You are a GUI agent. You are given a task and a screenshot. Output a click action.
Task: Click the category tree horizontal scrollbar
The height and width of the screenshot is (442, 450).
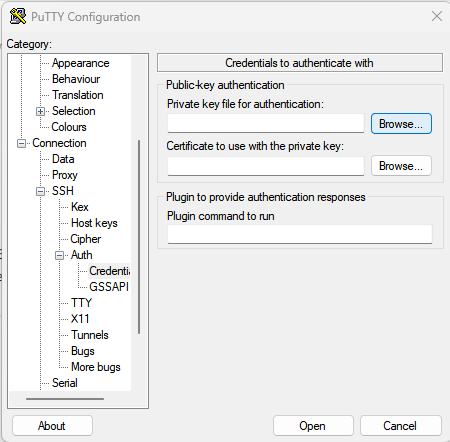coord(65,399)
